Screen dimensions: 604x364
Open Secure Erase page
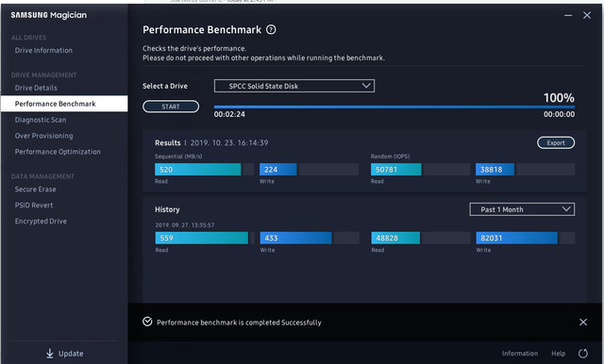click(36, 190)
